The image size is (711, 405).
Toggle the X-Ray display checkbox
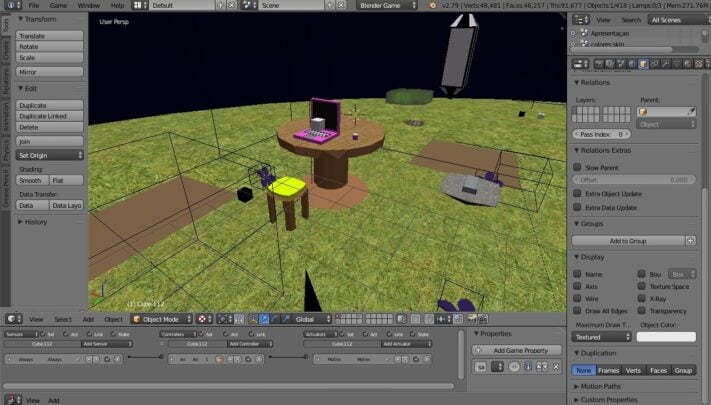[x=641, y=298]
